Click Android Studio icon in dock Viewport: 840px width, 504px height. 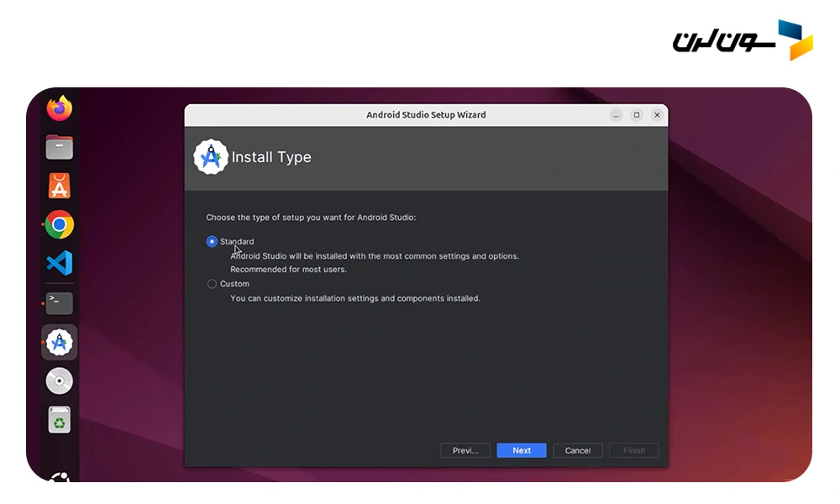click(x=60, y=342)
